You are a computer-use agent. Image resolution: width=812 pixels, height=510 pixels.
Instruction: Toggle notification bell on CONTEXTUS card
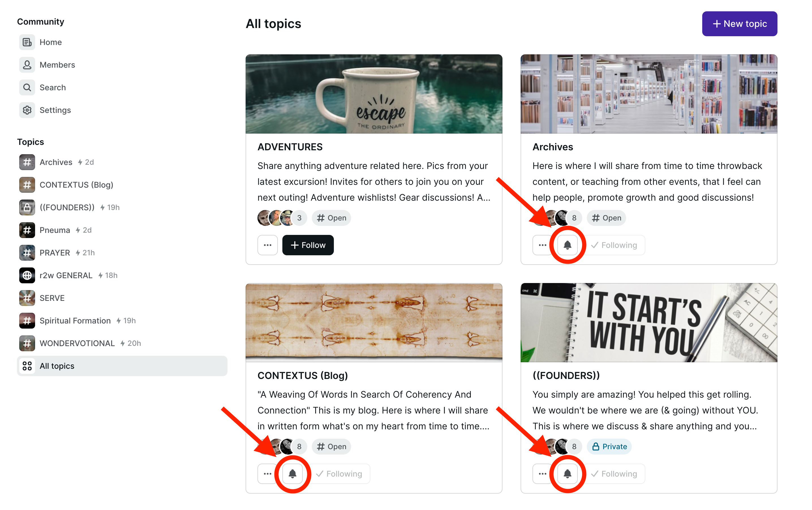pyautogui.click(x=292, y=473)
